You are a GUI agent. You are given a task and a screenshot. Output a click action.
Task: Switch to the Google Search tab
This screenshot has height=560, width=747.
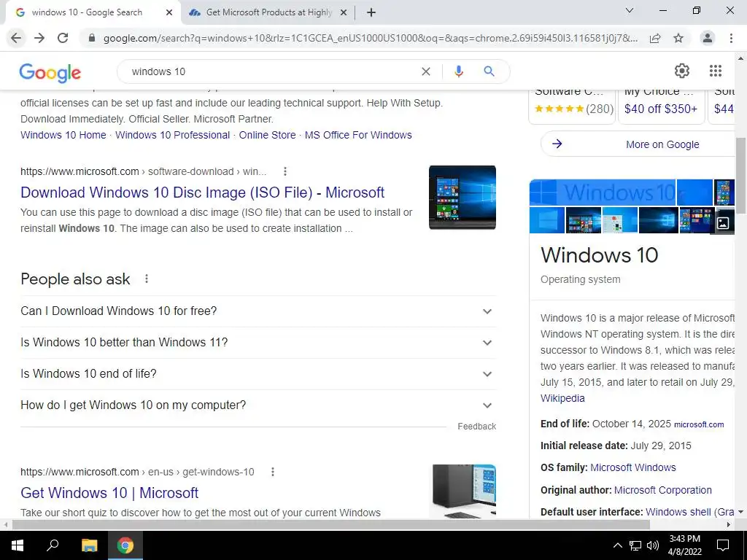87,12
